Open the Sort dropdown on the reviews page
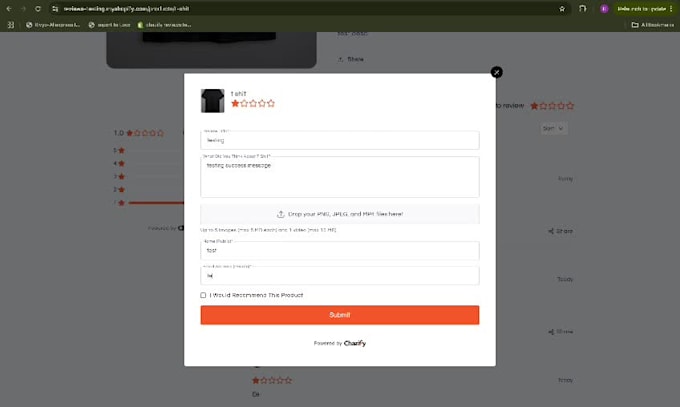 (x=553, y=128)
